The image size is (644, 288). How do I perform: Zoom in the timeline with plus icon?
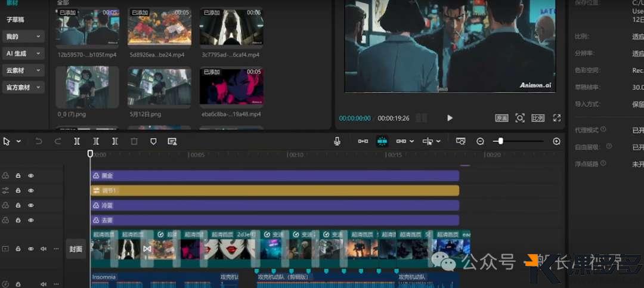(x=556, y=141)
